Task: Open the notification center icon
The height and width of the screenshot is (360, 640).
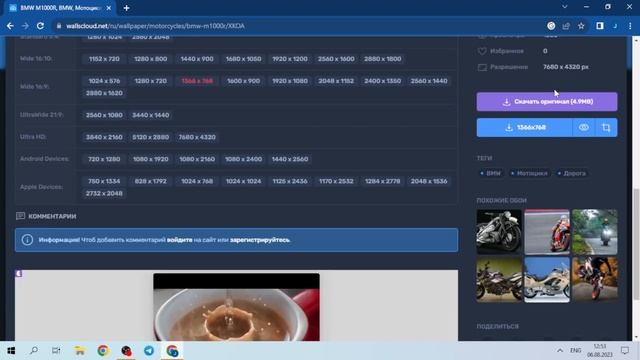Action: (x=625, y=351)
